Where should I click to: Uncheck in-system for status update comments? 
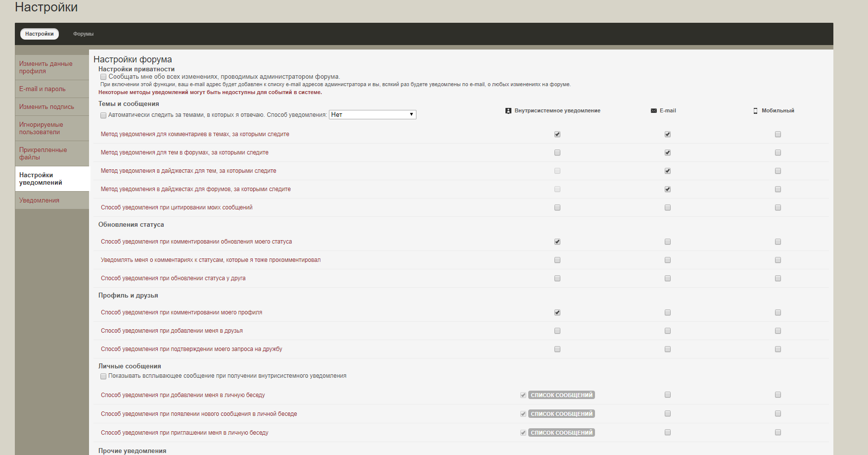pyautogui.click(x=557, y=242)
